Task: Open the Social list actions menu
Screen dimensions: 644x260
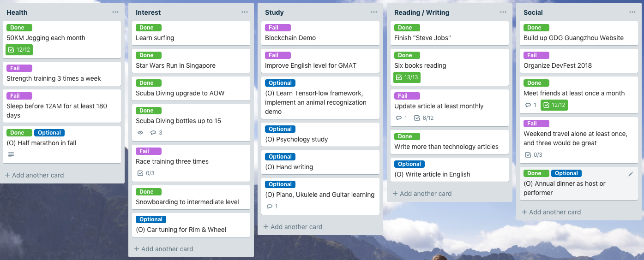Action: [632, 12]
